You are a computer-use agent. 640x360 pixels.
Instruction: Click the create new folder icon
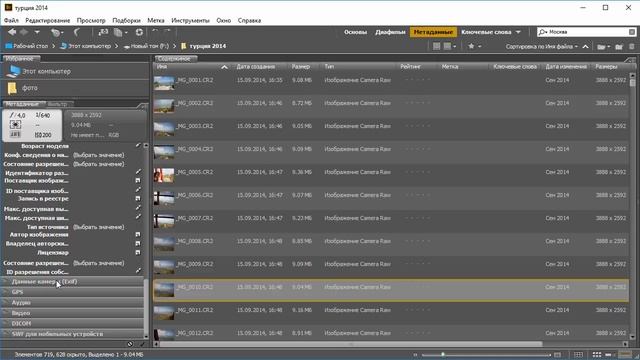click(619, 47)
